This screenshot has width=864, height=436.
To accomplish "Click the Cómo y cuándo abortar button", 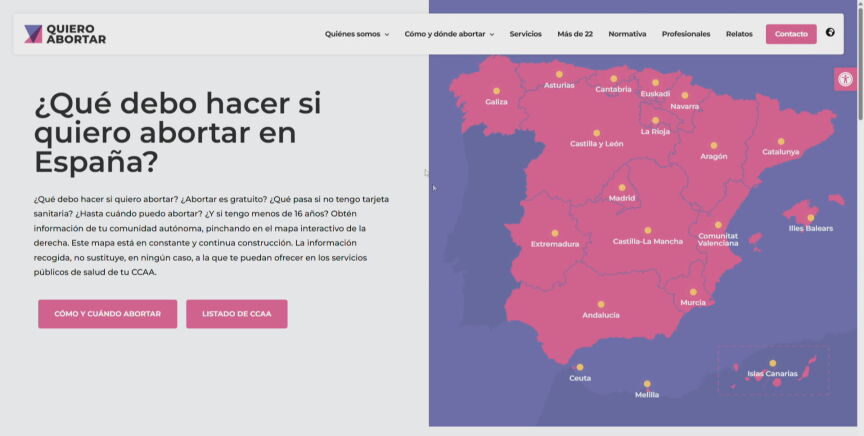I will 107,314.
